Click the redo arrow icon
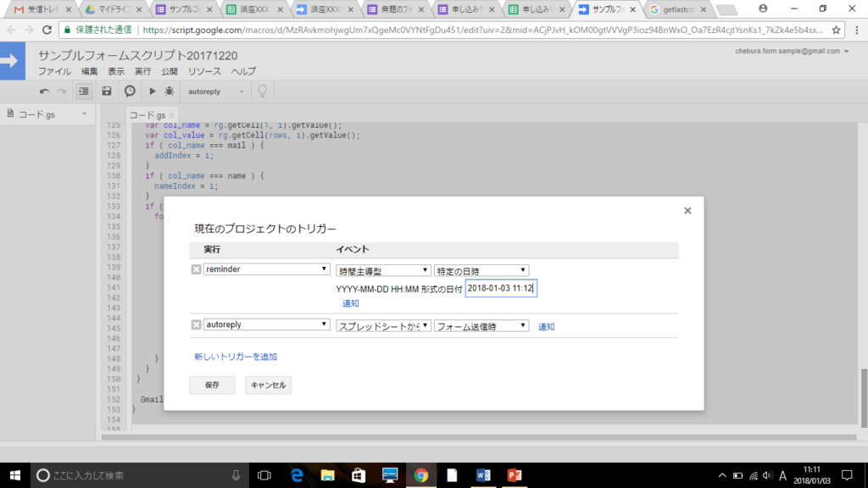Screen dimensions: 868x488 coord(61,91)
